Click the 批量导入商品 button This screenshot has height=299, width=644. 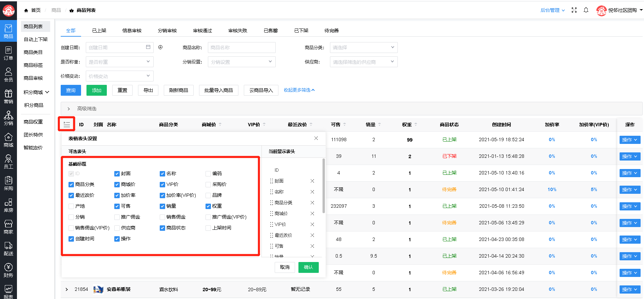click(218, 90)
